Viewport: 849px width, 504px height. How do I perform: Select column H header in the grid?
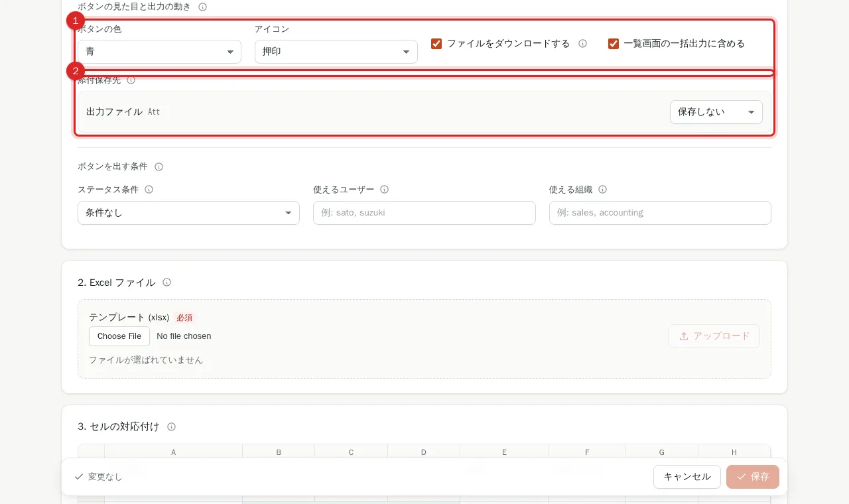(734, 452)
